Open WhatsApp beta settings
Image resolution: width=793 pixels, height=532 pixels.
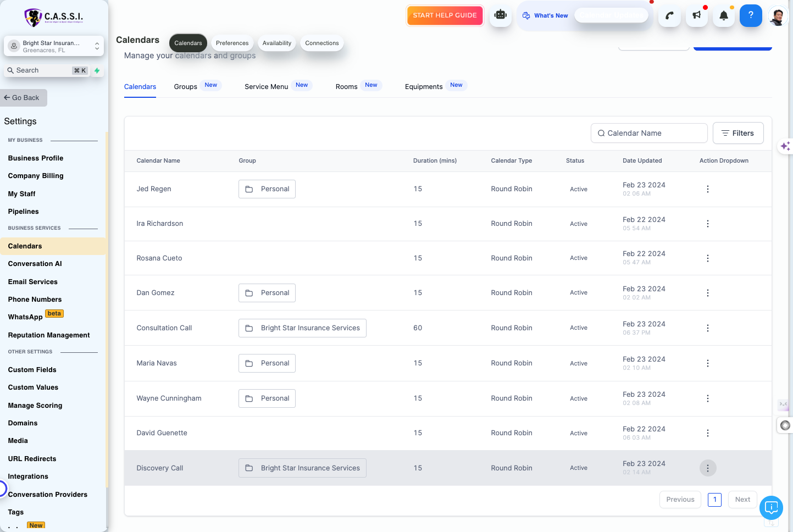tap(36, 316)
